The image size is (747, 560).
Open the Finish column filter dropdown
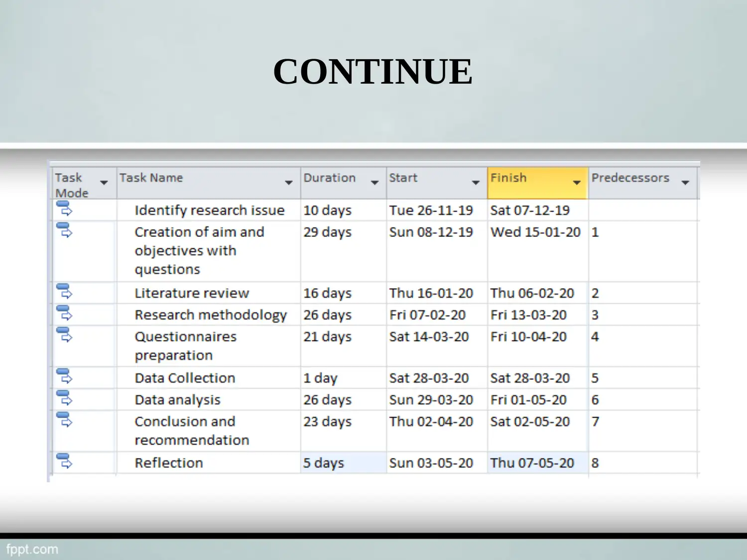(577, 183)
